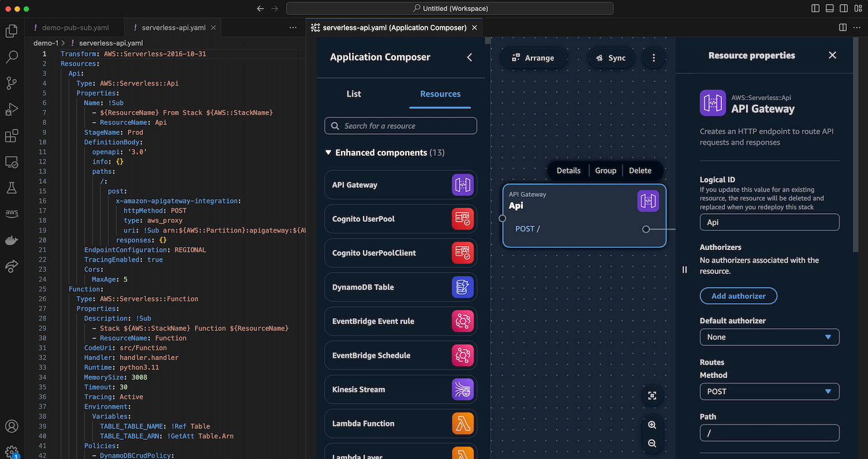Open the canvas three-dot more menu
This screenshot has width=868, height=459.
[654, 58]
